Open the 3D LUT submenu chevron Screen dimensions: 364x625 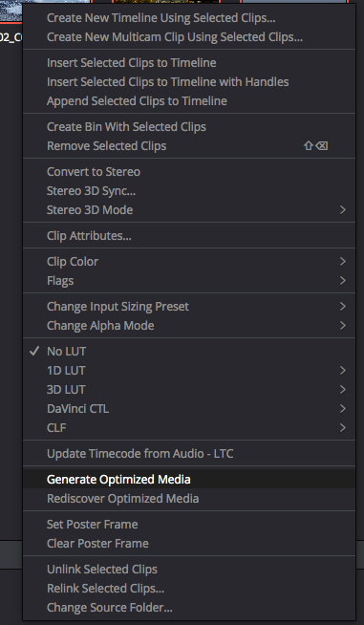(342, 389)
